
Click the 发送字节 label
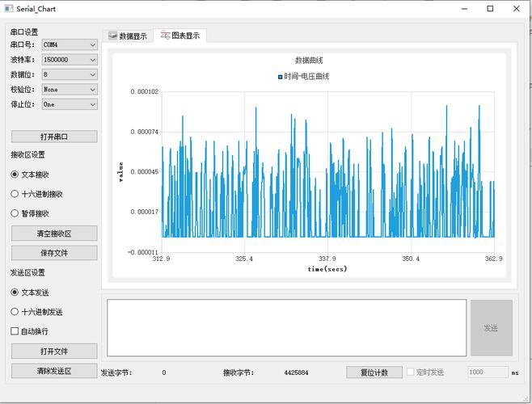tap(116, 372)
